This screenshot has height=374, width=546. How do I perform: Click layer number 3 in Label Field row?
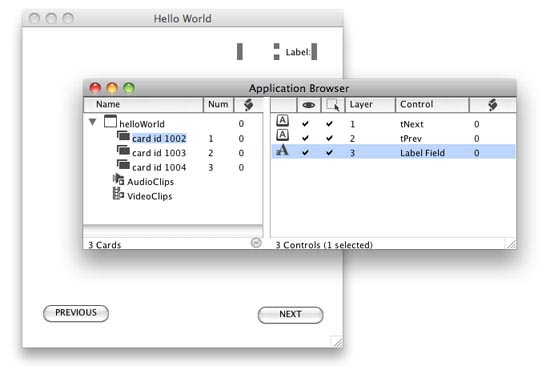pos(352,153)
